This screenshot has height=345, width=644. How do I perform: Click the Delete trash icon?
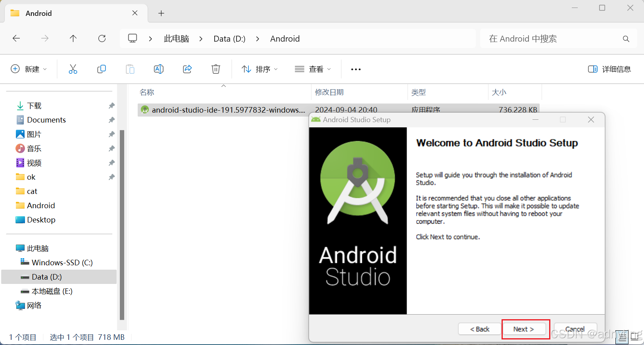[216, 69]
